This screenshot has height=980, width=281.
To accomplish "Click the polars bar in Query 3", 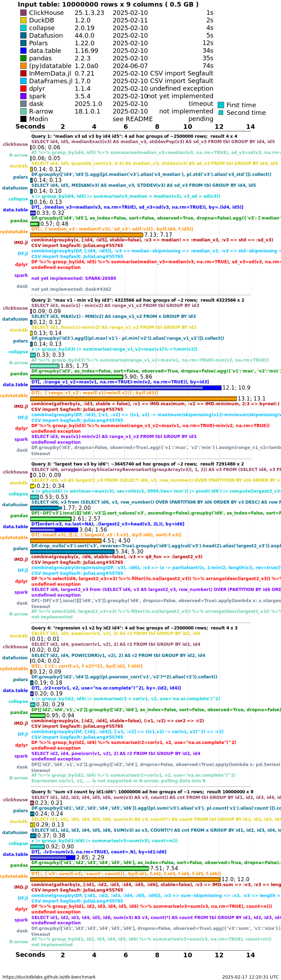I will (72, 551).
